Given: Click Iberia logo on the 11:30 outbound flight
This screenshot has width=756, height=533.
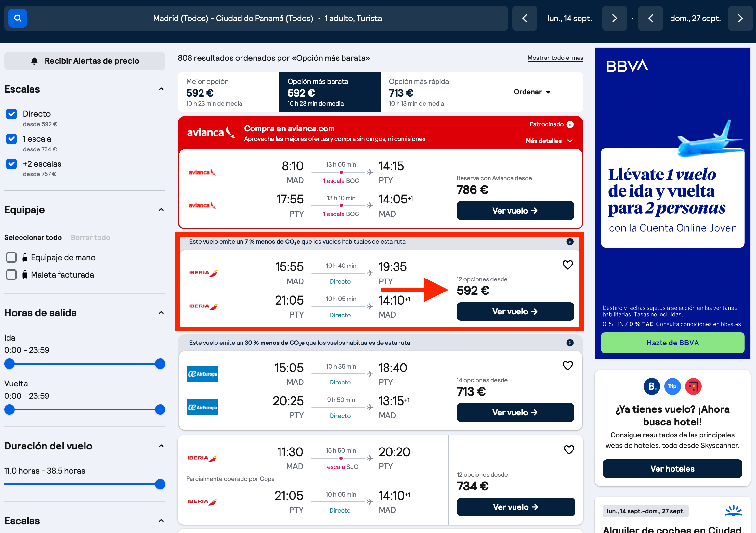Looking at the screenshot, I should point(202,458).
